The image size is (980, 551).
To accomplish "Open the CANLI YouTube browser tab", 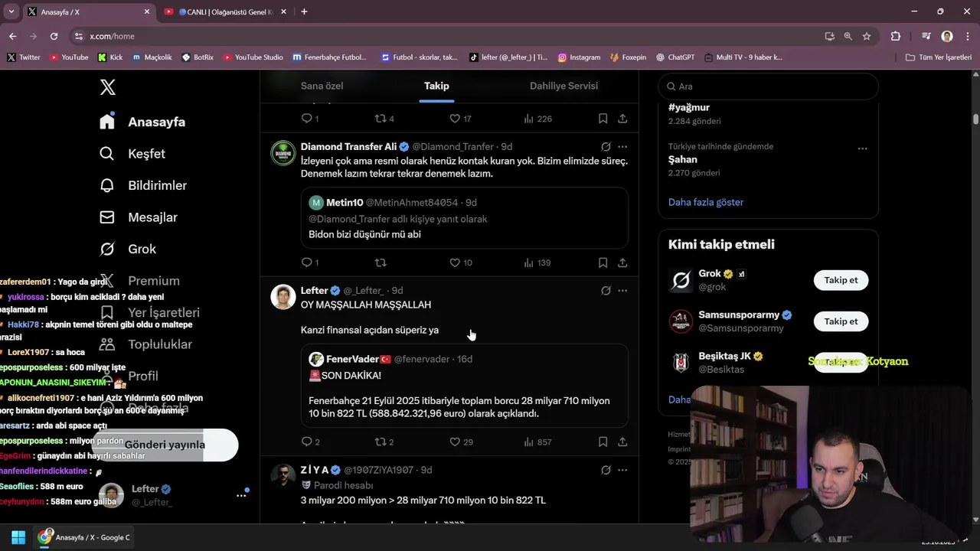I will pyautogui.click(x=225, y=11).
